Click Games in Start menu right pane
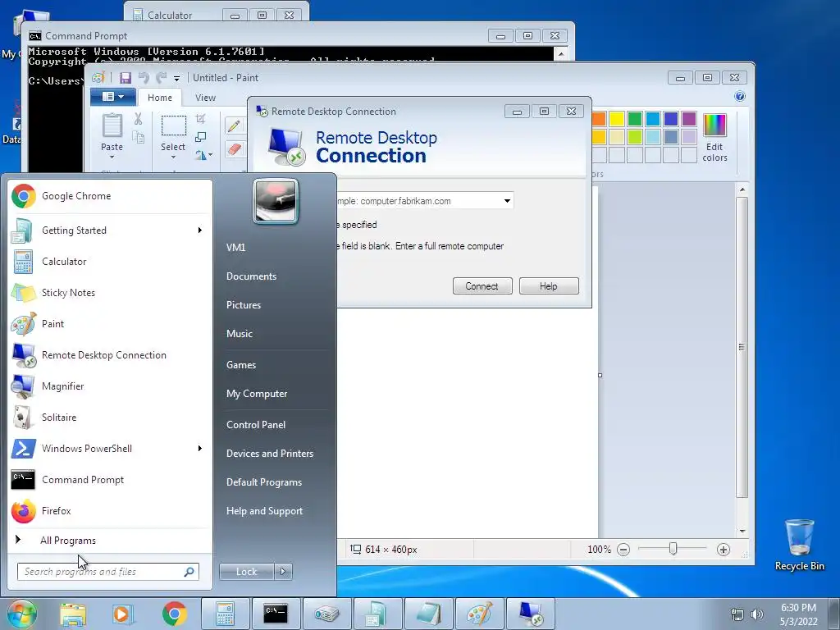840x630 pixels. (x=241, y=365)
